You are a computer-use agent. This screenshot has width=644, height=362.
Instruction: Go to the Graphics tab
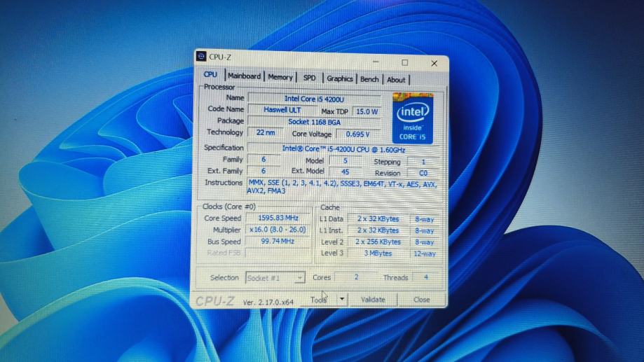(x=340, y=79)
